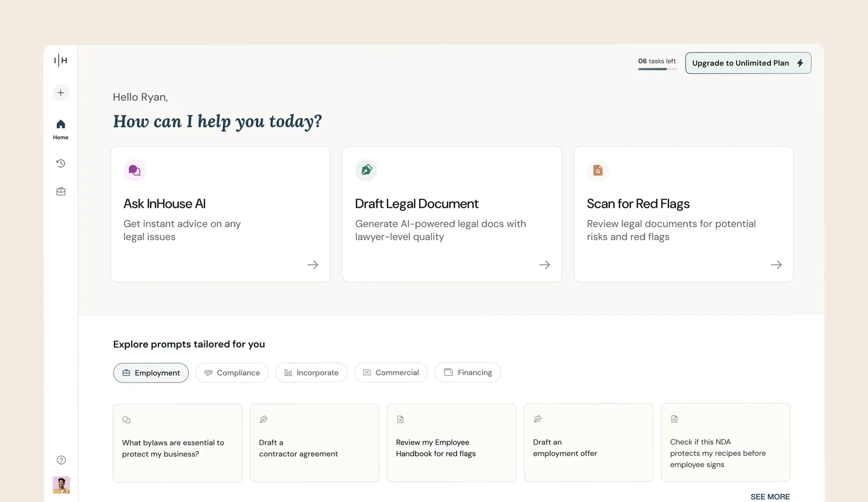The height and width of the screenshot is (502, 868).
Task: Click the Commercial tab icon
Action: (367, 373)
